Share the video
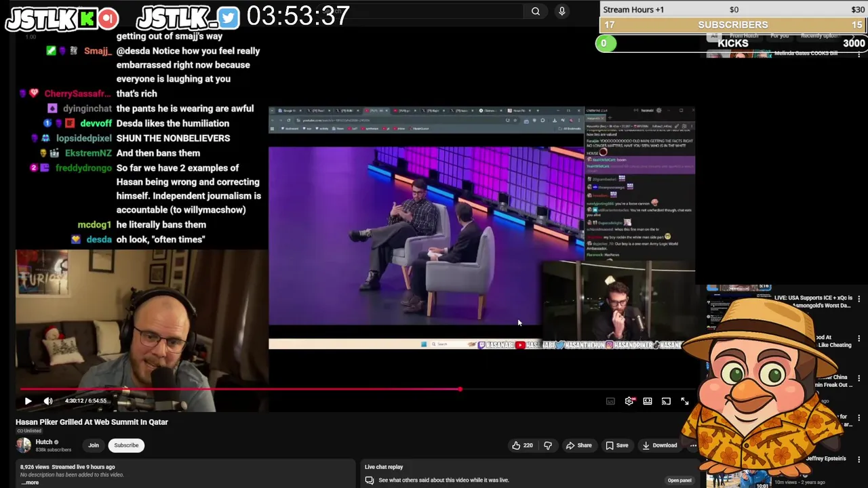The height and width of the screenshot is (488, 868). tap(578, 445)
